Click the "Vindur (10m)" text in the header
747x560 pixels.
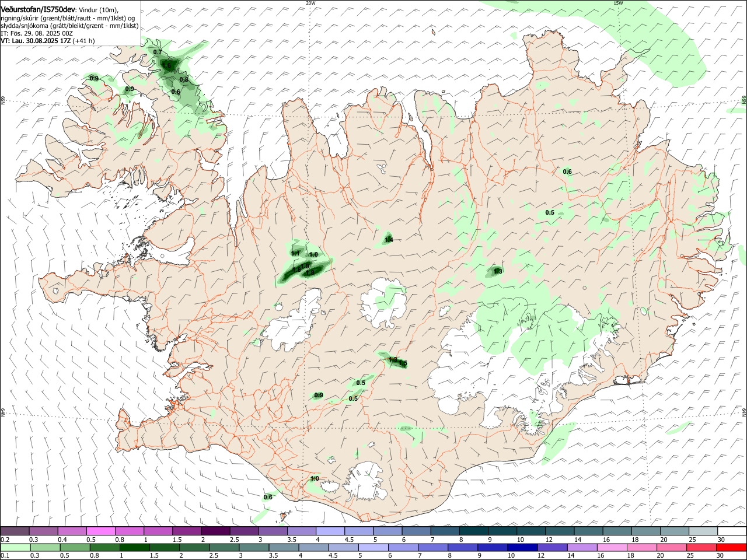click(98, 10)
